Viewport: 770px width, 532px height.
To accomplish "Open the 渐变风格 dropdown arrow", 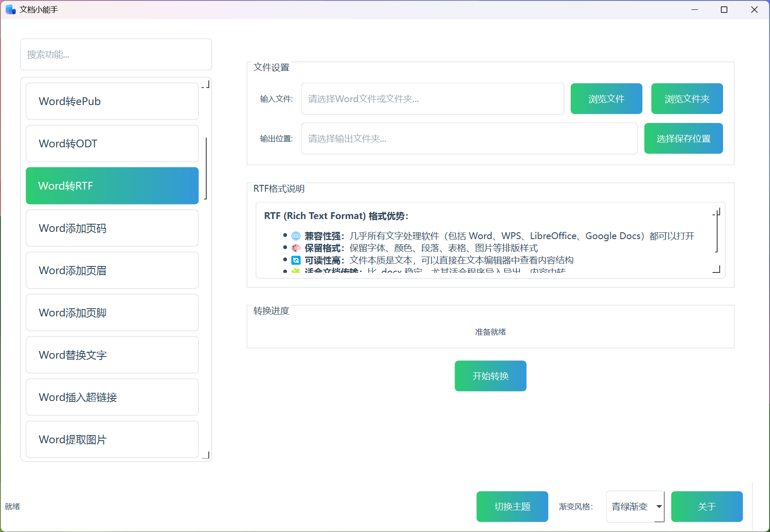I will [659, 506].
